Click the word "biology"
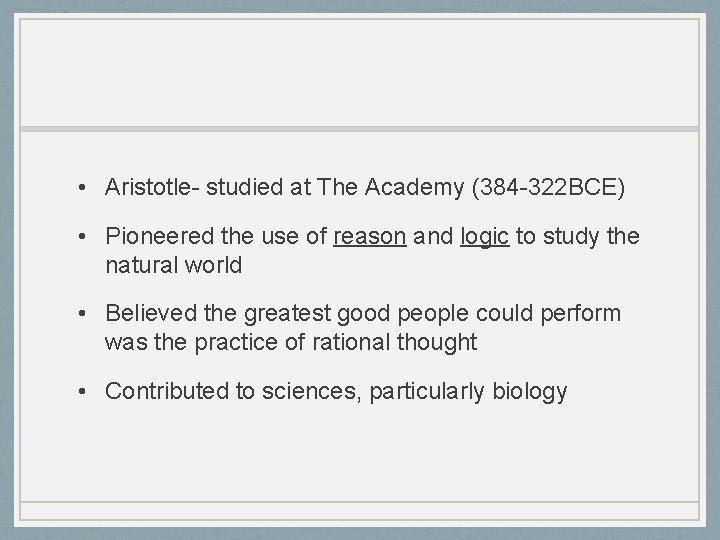 pos(529,391)
